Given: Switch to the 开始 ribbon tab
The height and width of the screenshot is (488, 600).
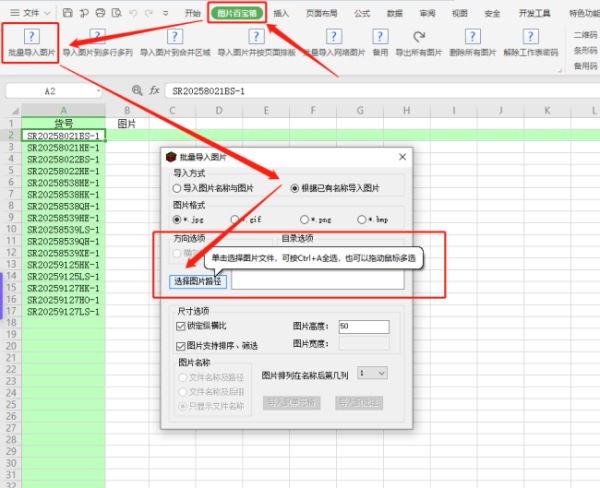Looking at the screenshot, I should (192, 13).
